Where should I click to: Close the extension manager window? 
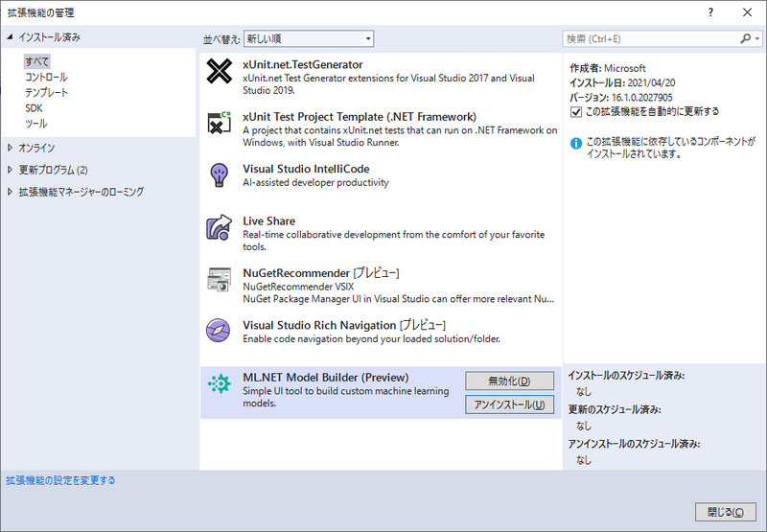click(748, 12)
